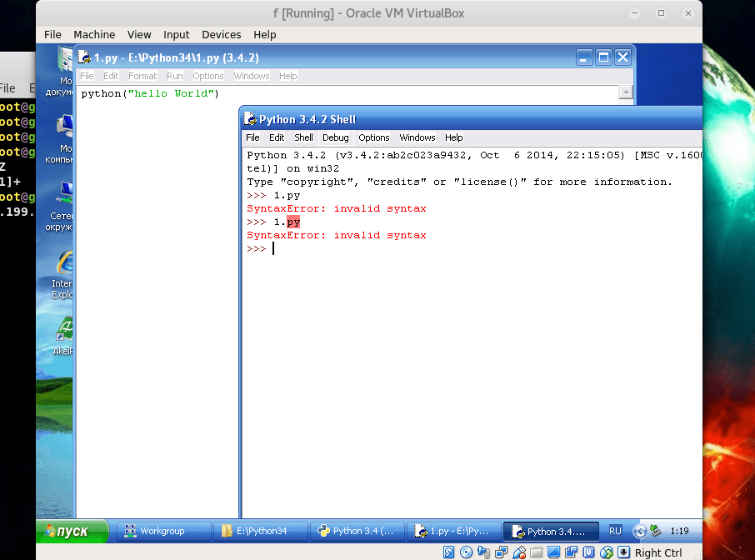Open the VirtualBox Devices menu
Viewport: 755px width, 560px height.
point(221,34)
